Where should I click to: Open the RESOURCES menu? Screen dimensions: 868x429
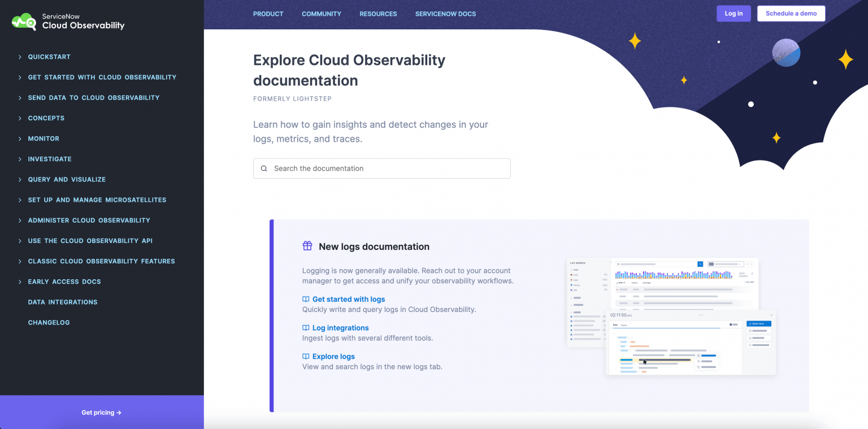click(378, 14)
